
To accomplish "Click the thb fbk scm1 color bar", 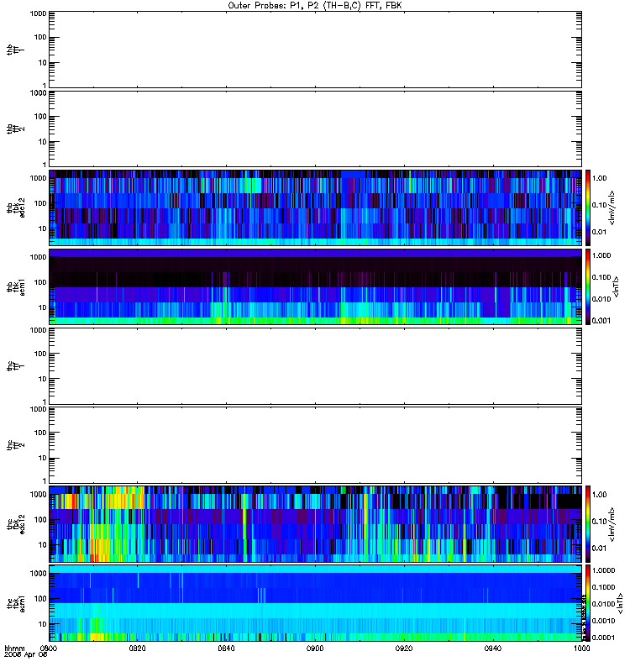I will (588, 286).
